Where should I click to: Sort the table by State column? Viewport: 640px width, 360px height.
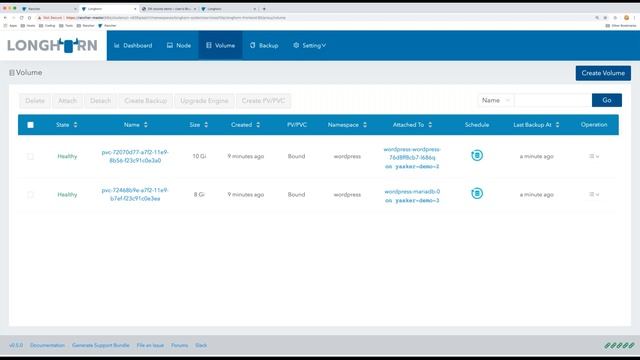click(67, 125)
